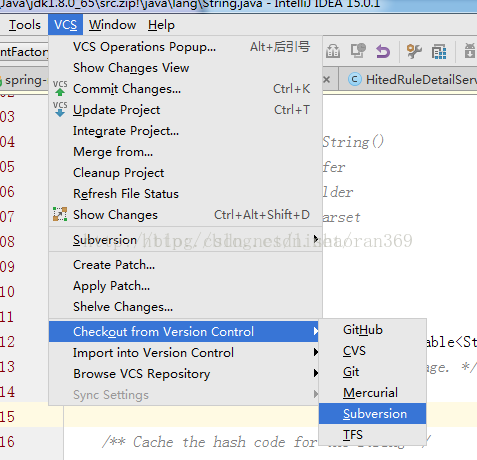Close the editor tab left of HitedRuleDetailServ
The image size is (477, 460).
coord(327,79)
